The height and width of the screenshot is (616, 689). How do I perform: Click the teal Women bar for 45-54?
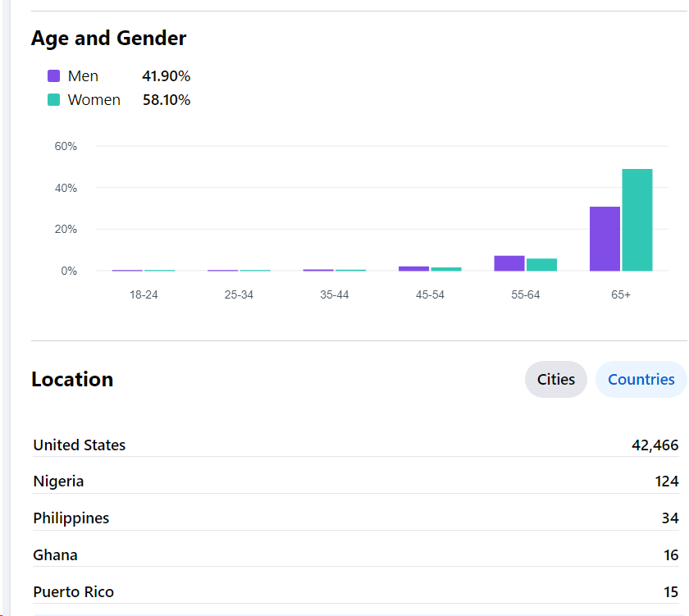click(x=446, y=269)
